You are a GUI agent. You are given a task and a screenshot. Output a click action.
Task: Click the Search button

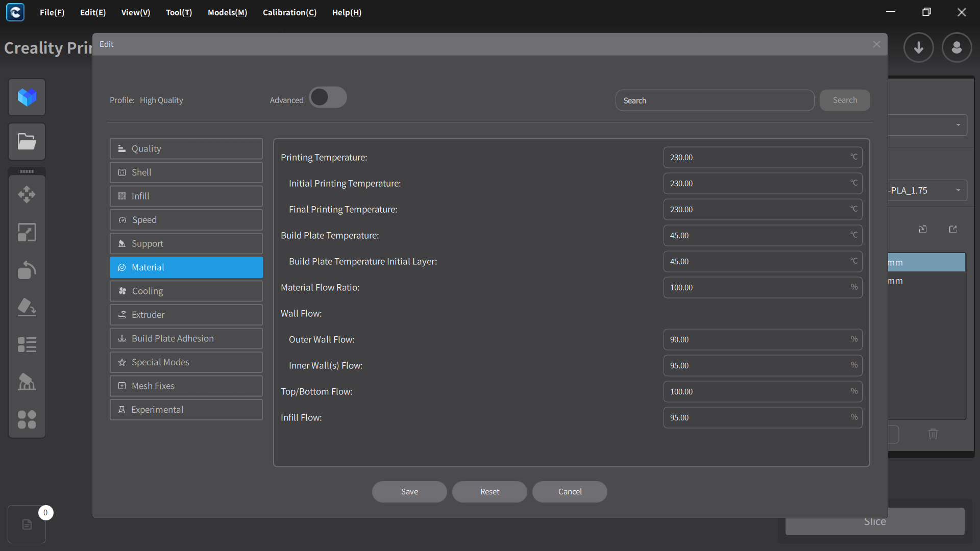click(x=845, y=101)
